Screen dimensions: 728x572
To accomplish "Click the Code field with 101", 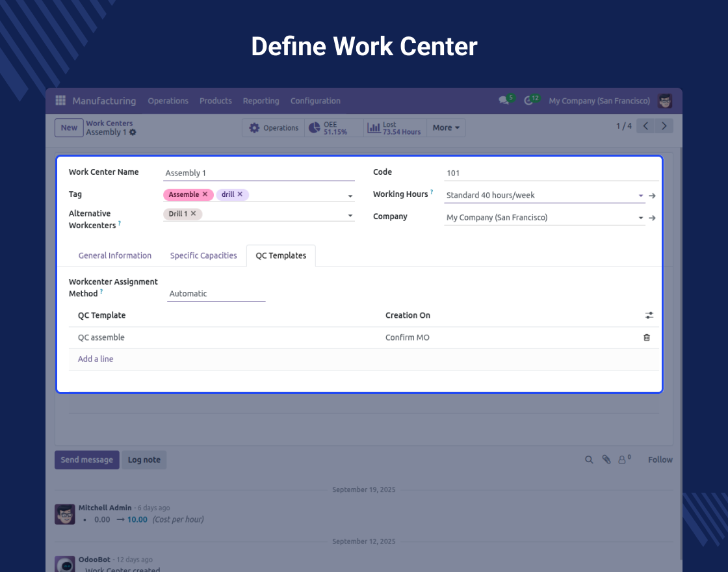I will tap(552, 173).
